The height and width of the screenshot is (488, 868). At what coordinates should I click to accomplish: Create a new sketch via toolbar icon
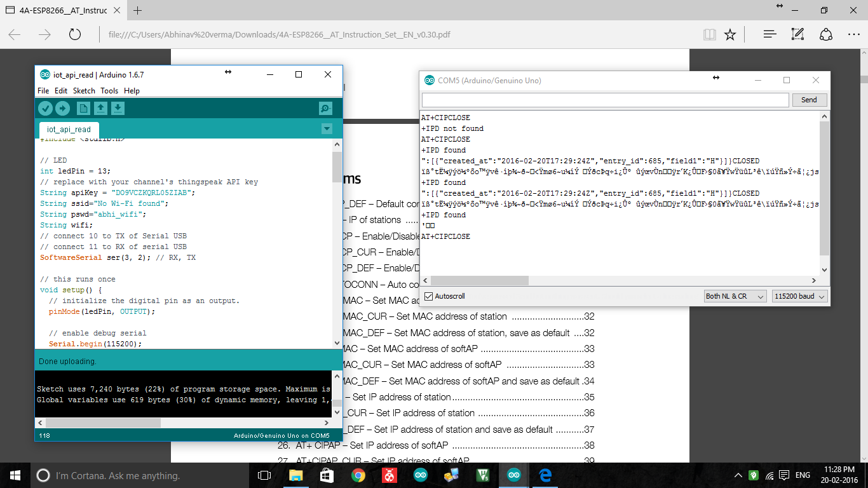pyautogui.click(x=85, y=108)
